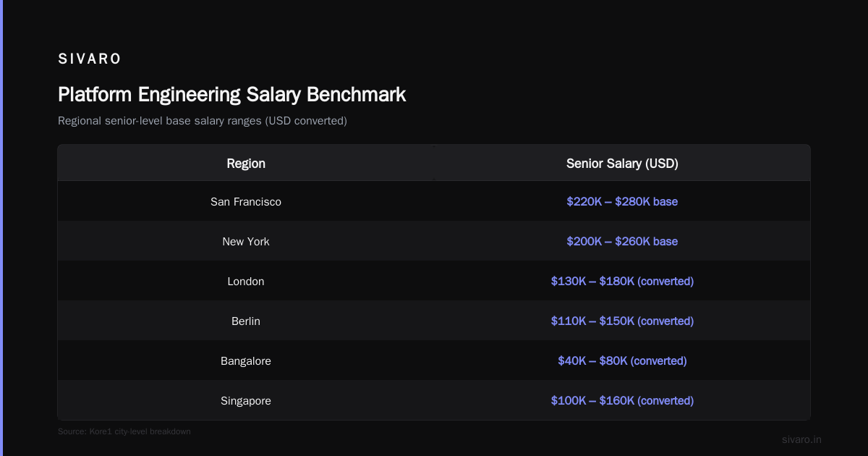This screenshot has height=456, width=868.
Task: Select the 'New York' cell
Action: pos(246,242)
